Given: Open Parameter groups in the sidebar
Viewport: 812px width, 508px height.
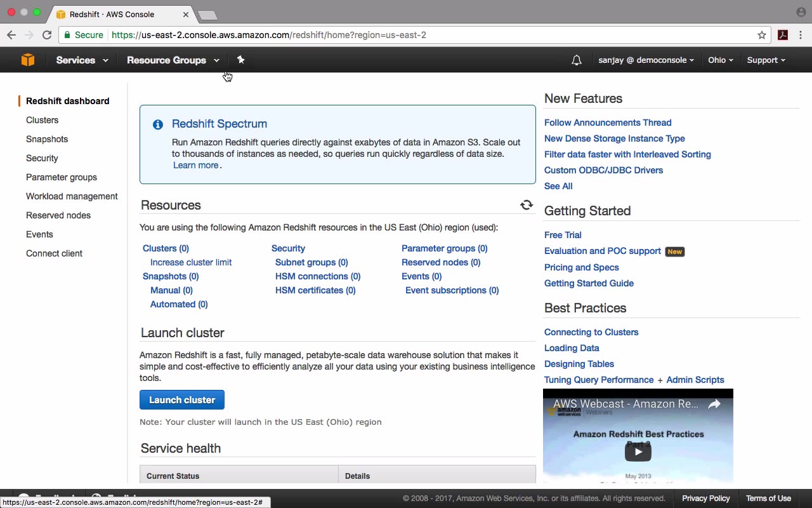Looking at the screenshot, I should tap(62, 177).
